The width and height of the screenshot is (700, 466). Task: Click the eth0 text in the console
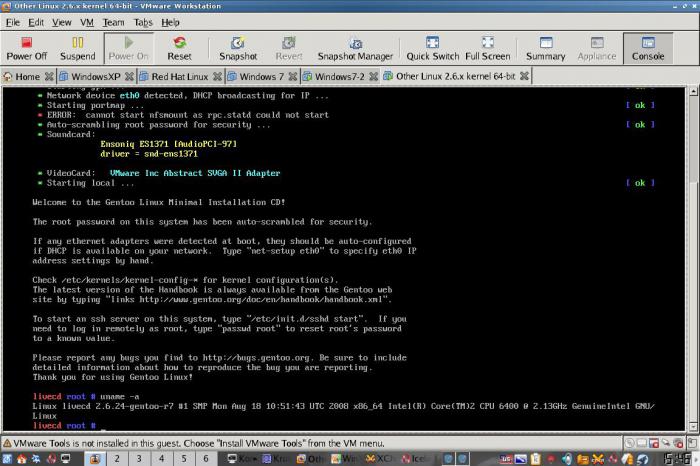(x=129, y=96)
